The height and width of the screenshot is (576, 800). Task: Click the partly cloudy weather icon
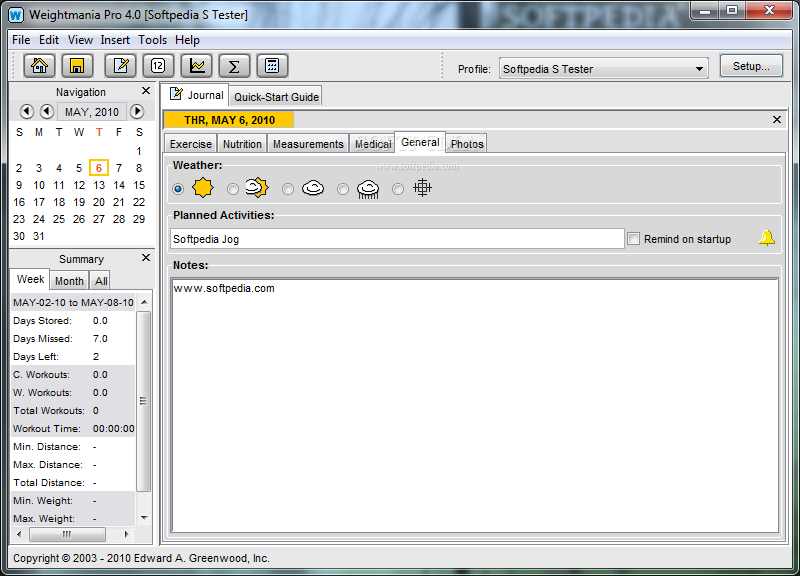tap(257, 188)
